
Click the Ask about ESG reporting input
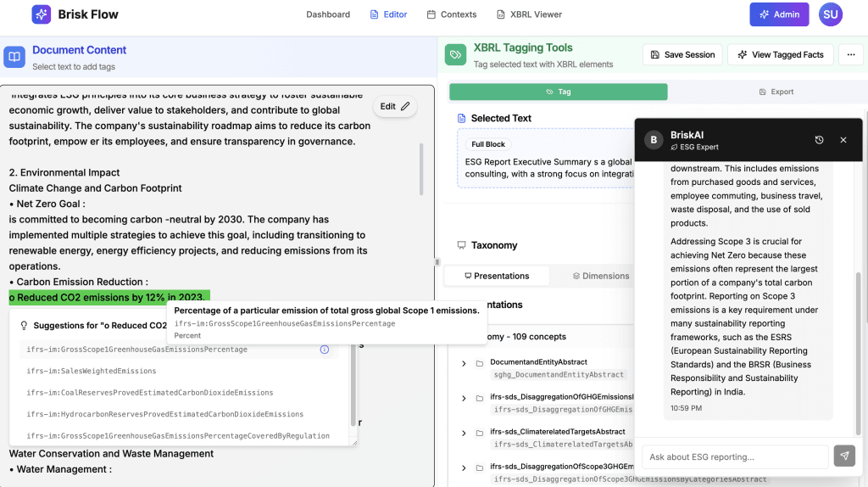pyautogui.click(x=734, y=456)
